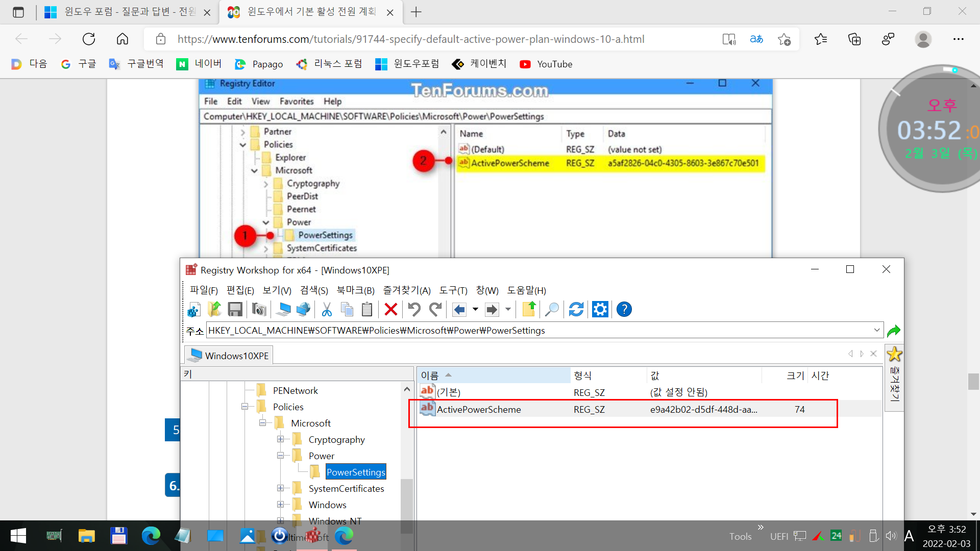Click the favorites star sidebar icon
Screen dimensions: 980x551
tap(894, 354)
